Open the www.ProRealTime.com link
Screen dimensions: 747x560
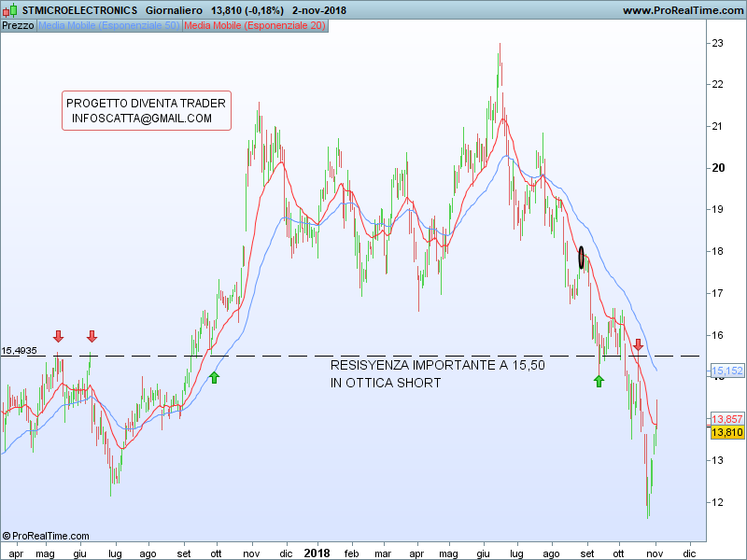coord(682,10)
